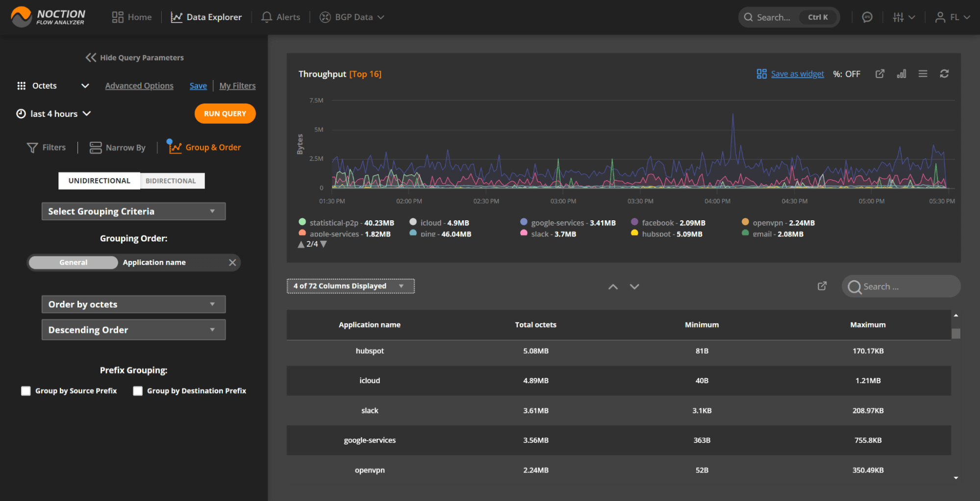Open chart in new window icon

[880, 74]
